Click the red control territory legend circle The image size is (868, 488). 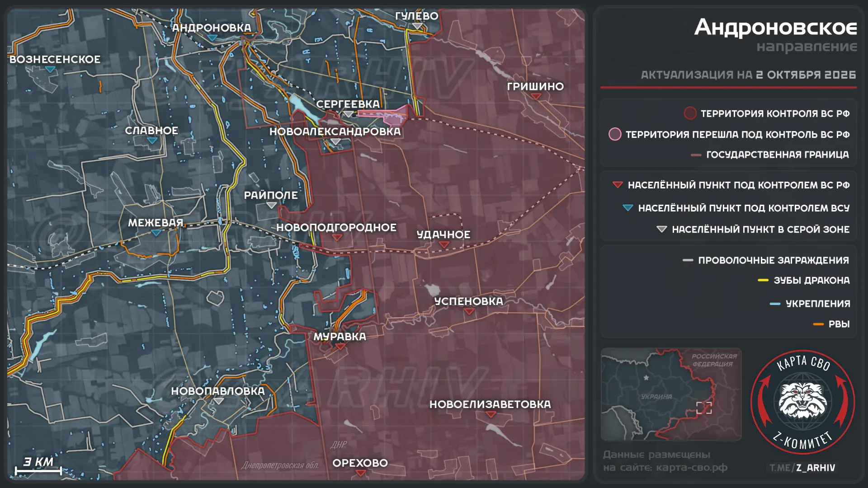click(690, 113)
